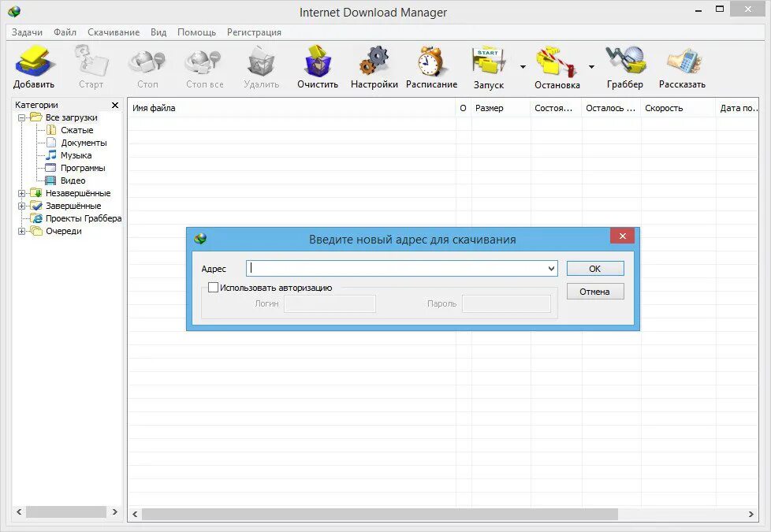Select Все загрузки folder
771x532 pixels.
click(x=71, y=117)
